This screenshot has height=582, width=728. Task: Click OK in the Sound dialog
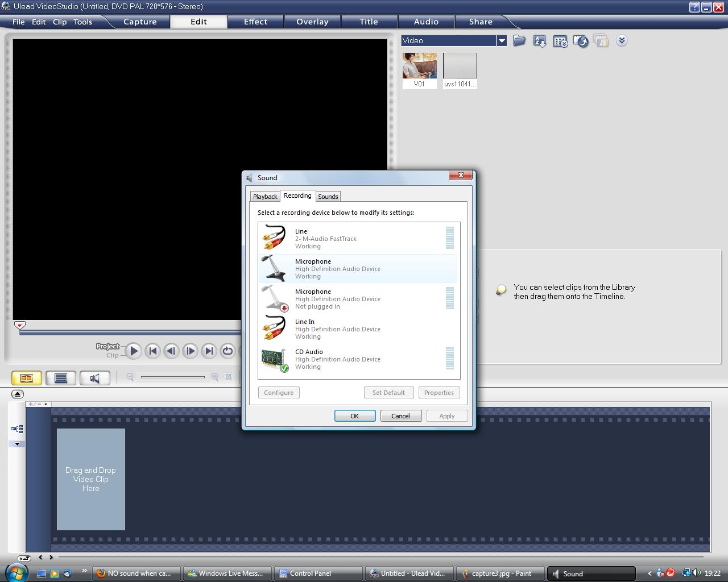click(355, 416)
